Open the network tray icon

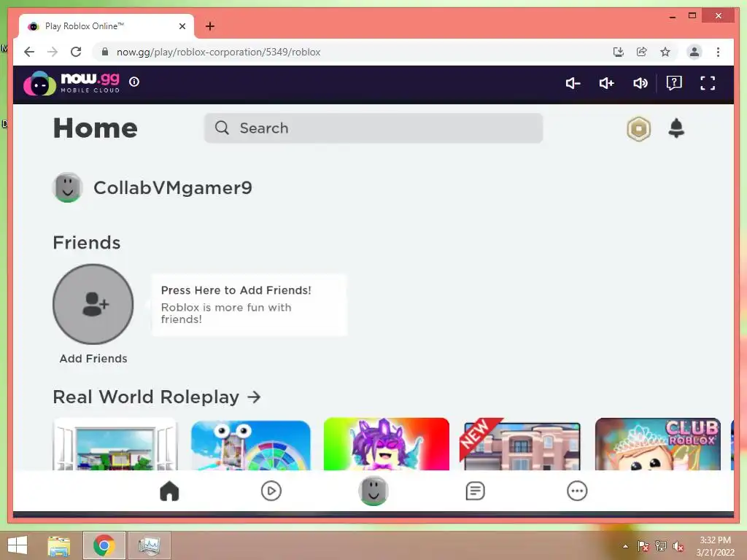click(661, 546)
